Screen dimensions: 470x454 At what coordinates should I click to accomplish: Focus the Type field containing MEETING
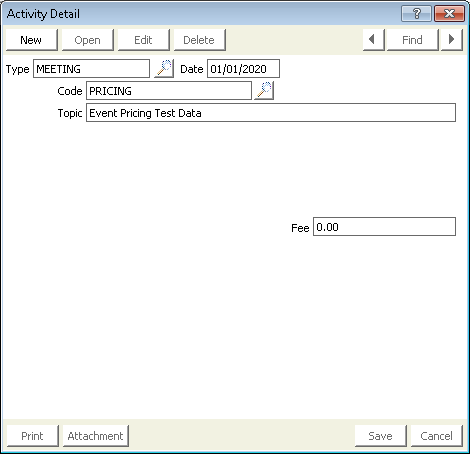click(x=91, y=69)
